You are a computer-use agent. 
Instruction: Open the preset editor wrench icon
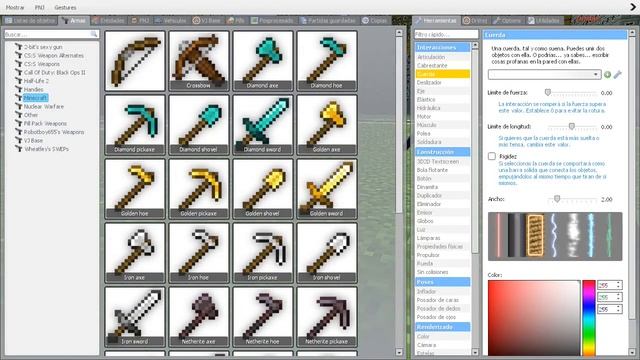point(617,74)
